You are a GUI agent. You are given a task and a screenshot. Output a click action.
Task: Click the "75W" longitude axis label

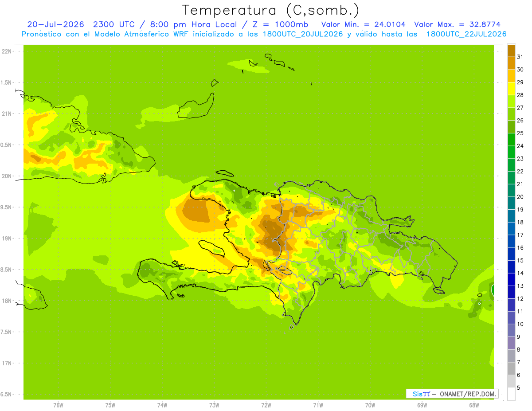tap(110, 405)
